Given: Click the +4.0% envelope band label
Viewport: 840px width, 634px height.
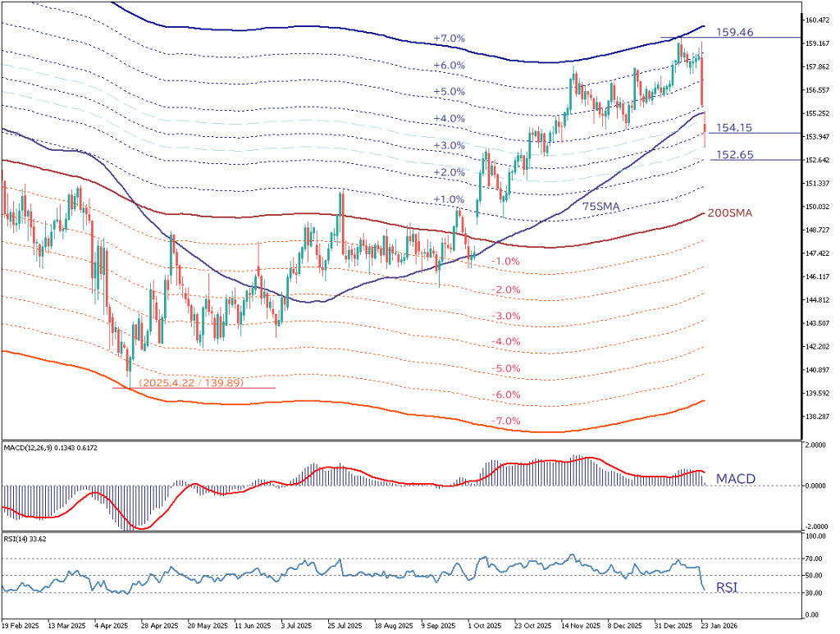Looking at the screenshot, I should [x=449, y=119].
